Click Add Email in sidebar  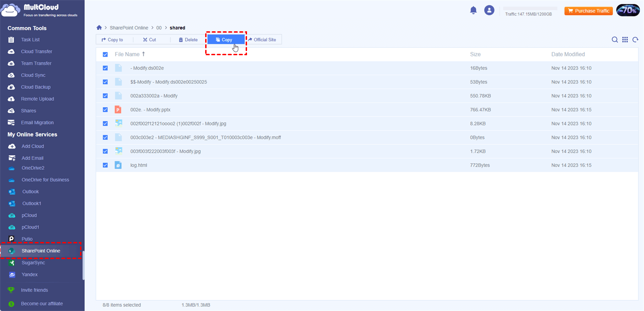[x=33, y=158]
